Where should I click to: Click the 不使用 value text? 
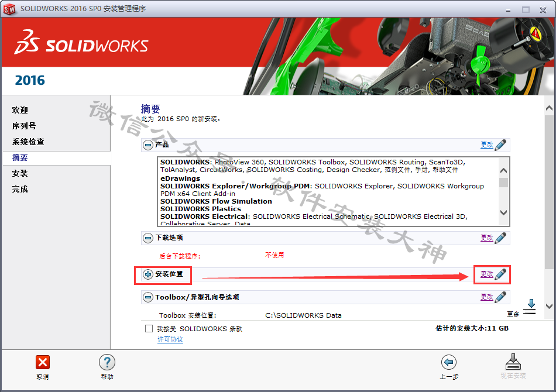(x=274, y=255)
